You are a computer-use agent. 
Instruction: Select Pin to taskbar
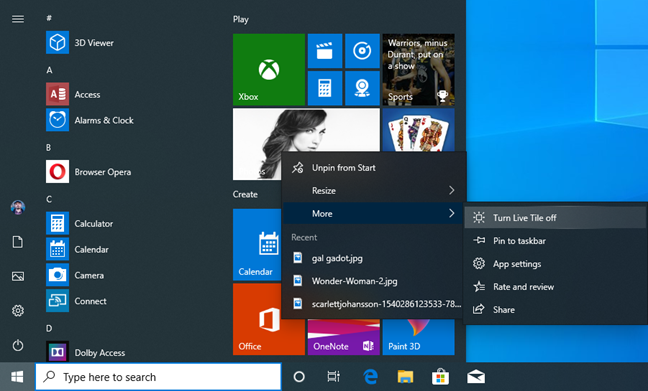pyautogui.click(x=555, y=241)
